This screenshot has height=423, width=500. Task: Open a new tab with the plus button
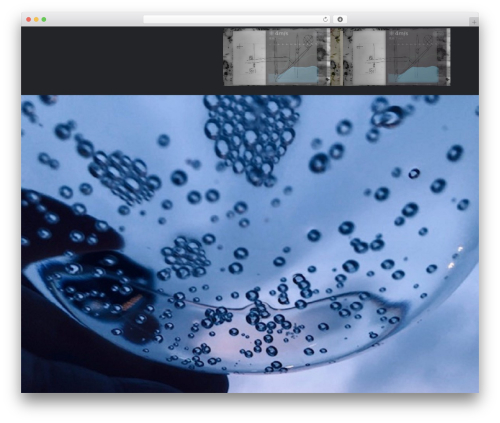click(x=474, y=22)
